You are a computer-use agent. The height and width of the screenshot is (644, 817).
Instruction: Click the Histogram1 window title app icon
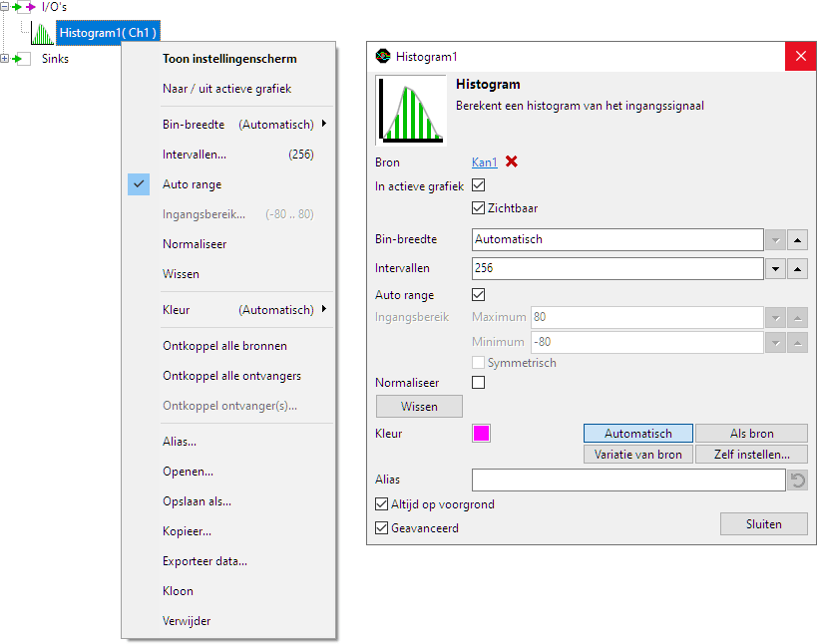383,56
